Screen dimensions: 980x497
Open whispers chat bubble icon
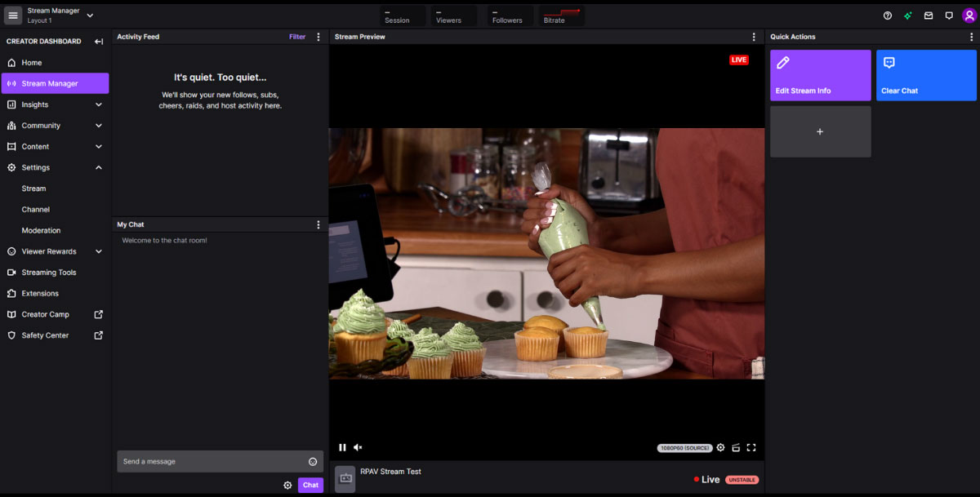pos(949,16)
